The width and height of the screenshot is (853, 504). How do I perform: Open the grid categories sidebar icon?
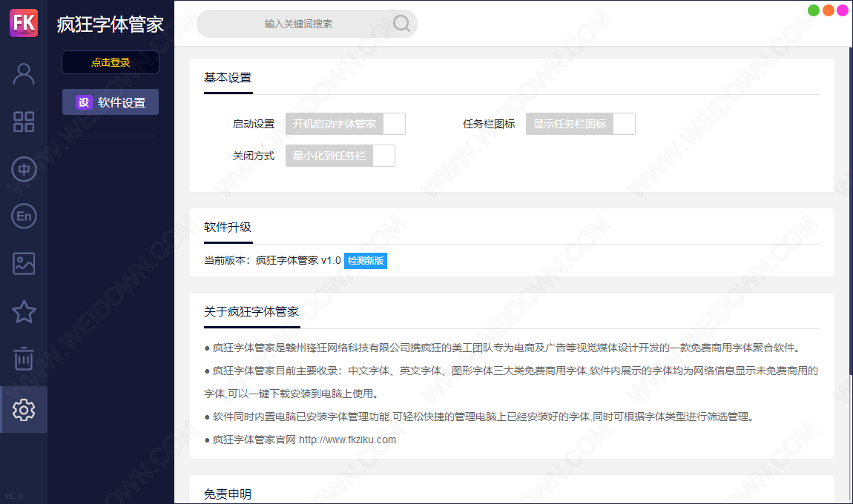point(24,122)
